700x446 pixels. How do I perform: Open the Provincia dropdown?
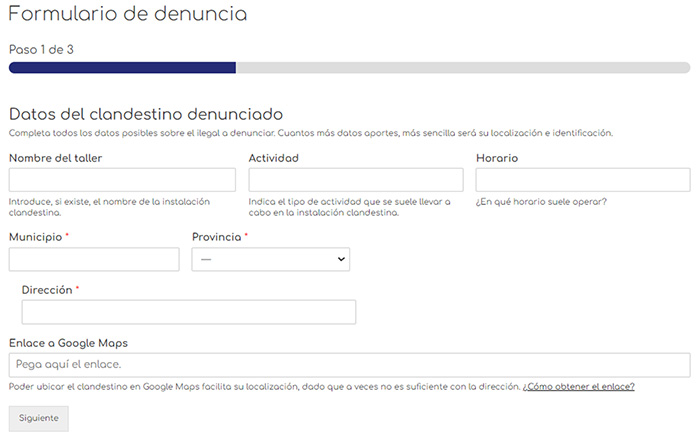[270, 259]
